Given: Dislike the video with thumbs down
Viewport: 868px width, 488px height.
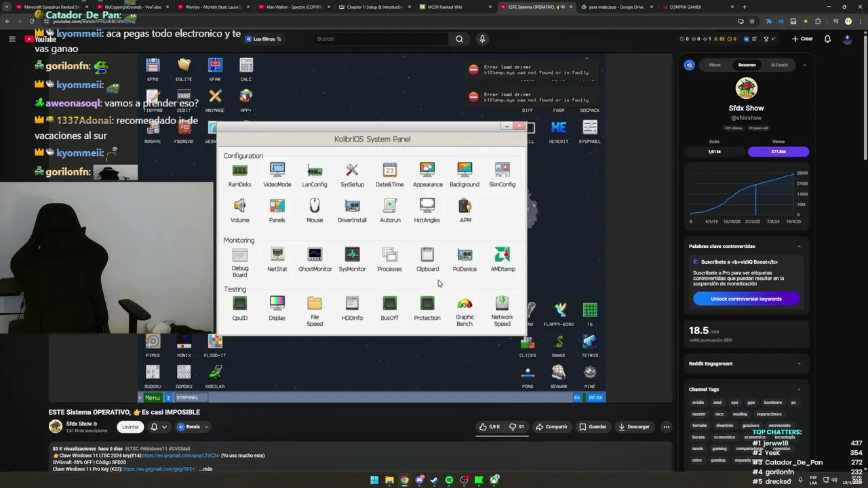Looking at the screenshot, I should (x=517, y=427).
